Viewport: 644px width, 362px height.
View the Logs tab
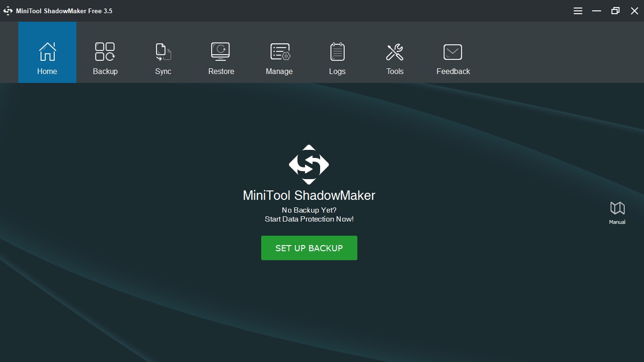point(337,52)
